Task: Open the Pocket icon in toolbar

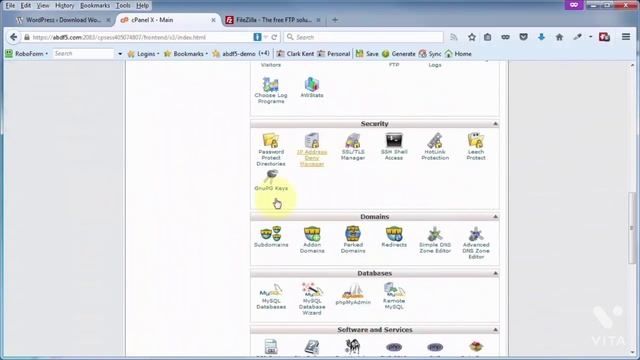Action: click(x=523, y=37)
